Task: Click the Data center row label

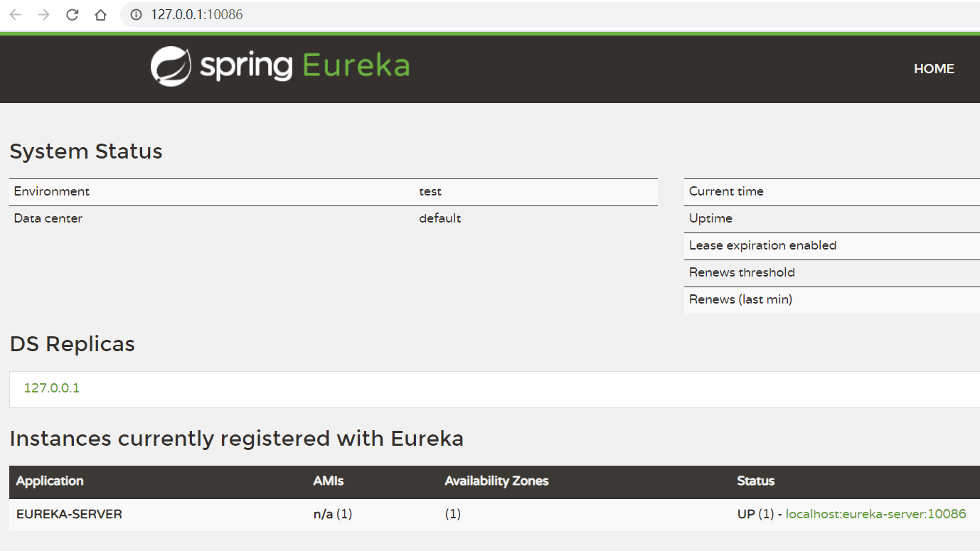Action: 48,219
